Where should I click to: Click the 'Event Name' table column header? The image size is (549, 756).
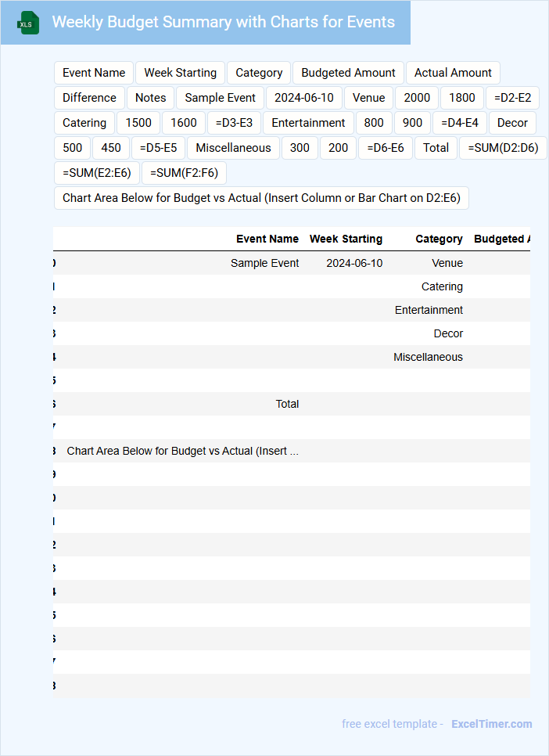tap(267, 239)
